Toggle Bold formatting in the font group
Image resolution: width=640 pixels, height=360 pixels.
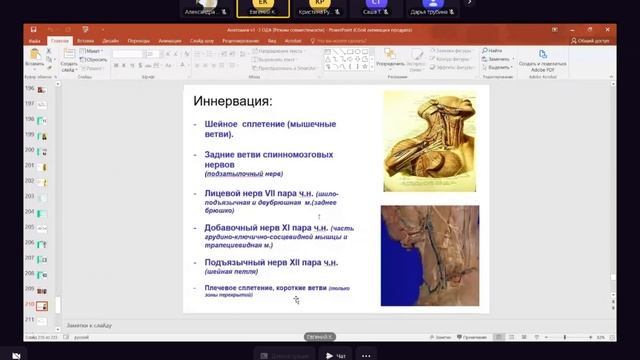pos(116,65)
